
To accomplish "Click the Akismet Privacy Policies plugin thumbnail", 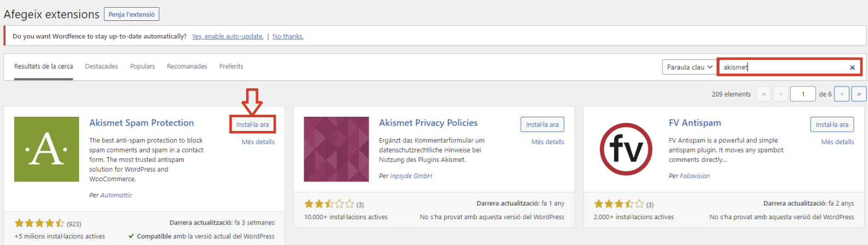I will click(x=336, y=149).
